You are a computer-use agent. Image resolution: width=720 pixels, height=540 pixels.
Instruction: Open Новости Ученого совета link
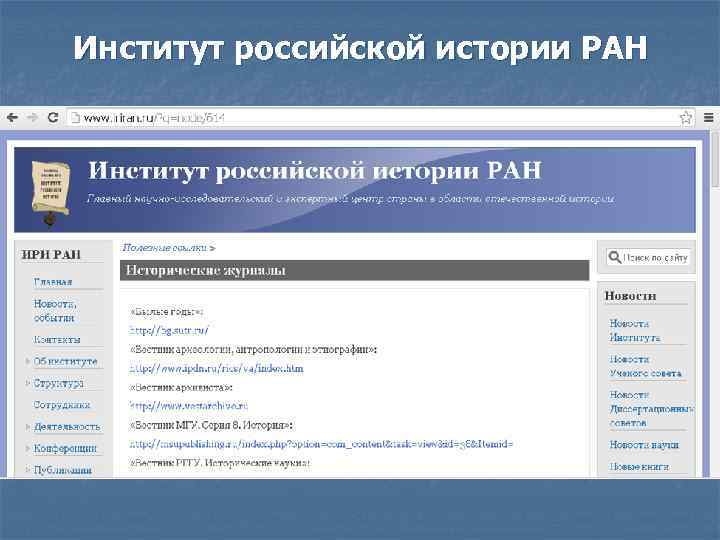pyautogui.click(x=646, y=366)
